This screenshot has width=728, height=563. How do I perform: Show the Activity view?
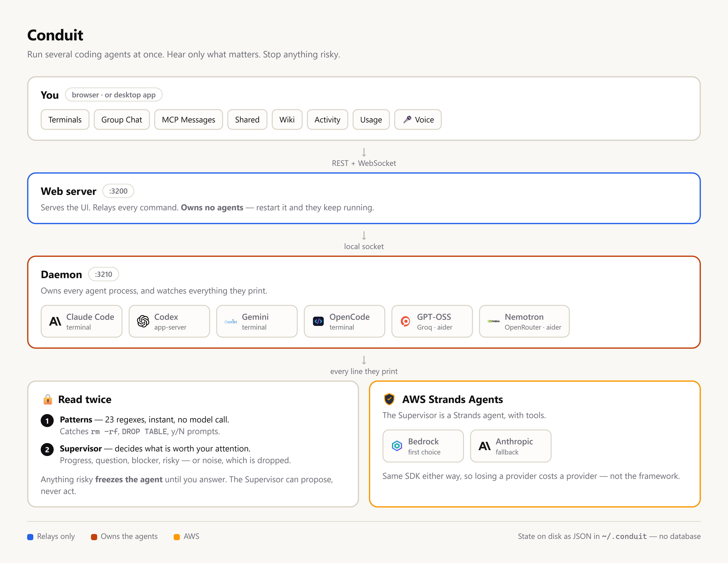tap(327, 120)
